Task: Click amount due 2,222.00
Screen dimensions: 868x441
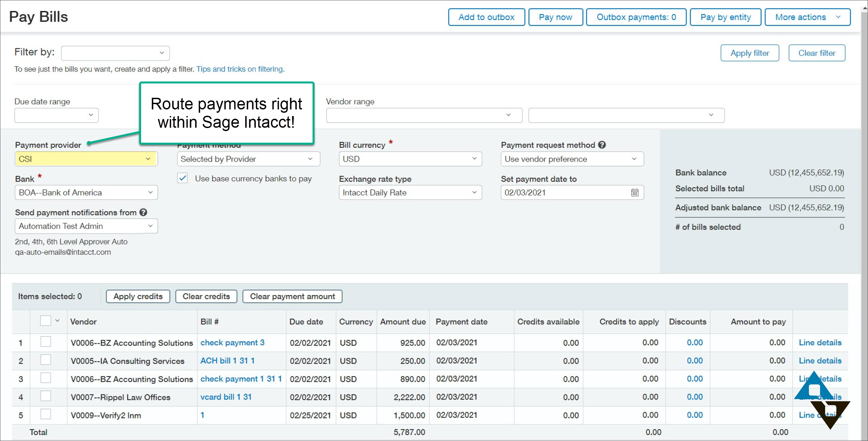Action: [409, 397]
